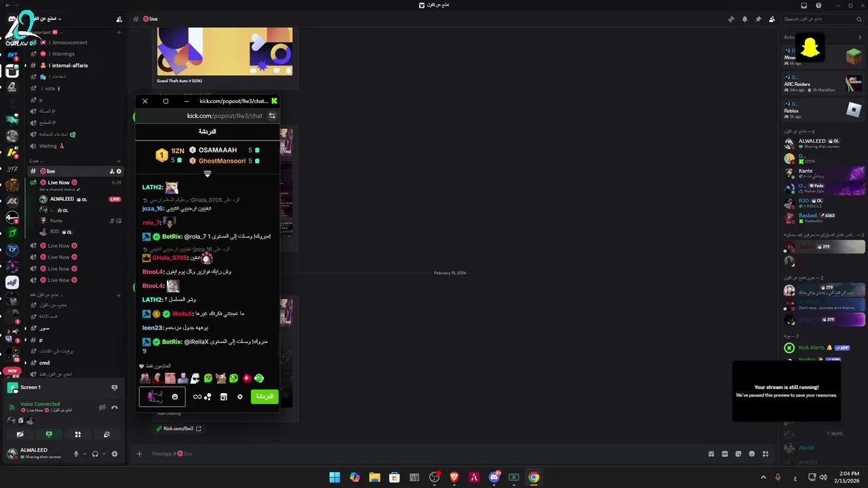Stop streaming Screen 1
This screenshot has width=868, height=488.
[x=115, y=387]
